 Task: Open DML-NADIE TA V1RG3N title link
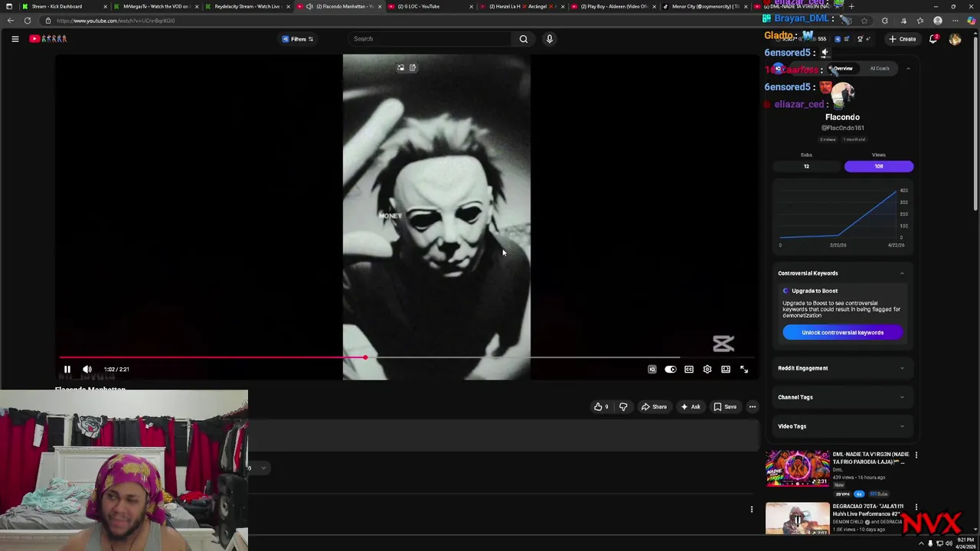(871, 458)
